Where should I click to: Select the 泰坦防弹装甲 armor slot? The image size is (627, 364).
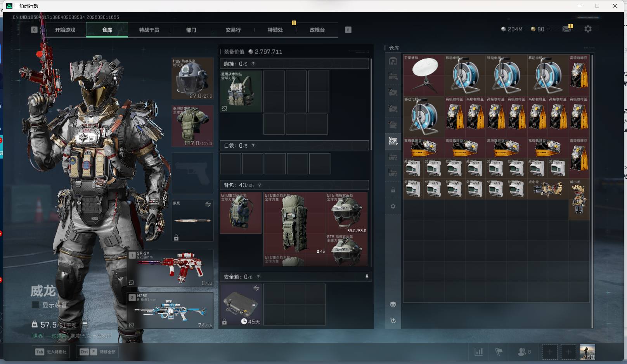pyautogui.click(x=193, y=126)
